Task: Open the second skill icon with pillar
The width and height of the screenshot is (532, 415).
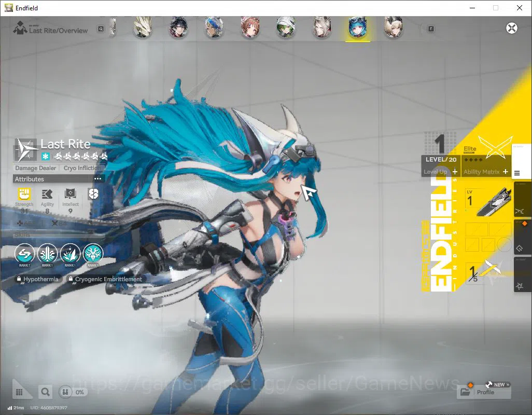Action: (47, 254)
